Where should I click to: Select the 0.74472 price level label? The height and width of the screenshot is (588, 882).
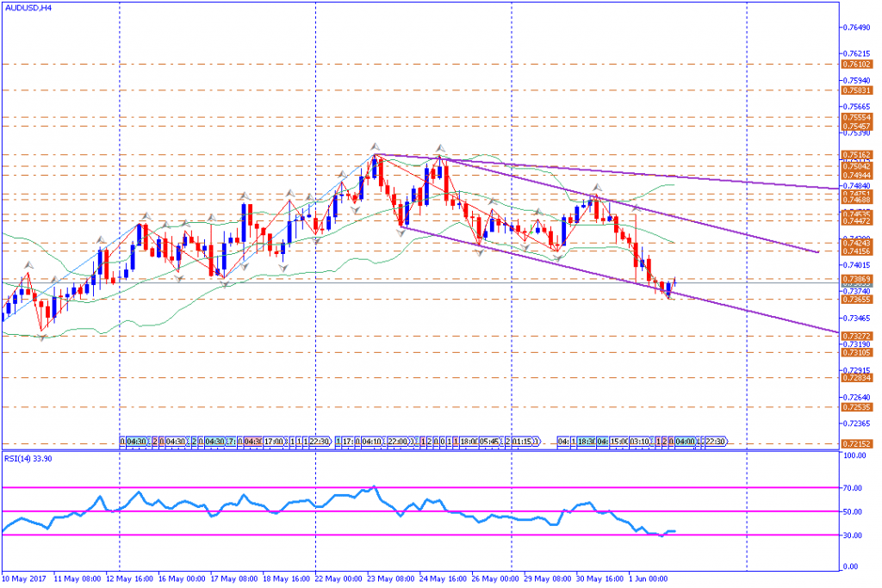coord(857,221)
